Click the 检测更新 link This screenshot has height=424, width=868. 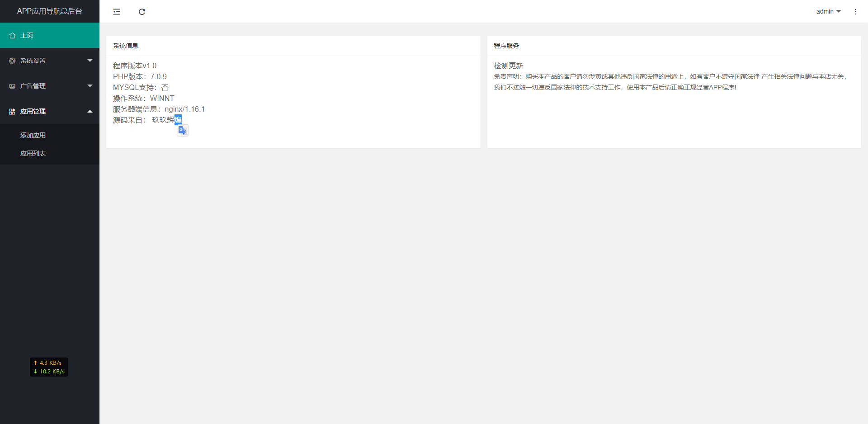(508, 66)
